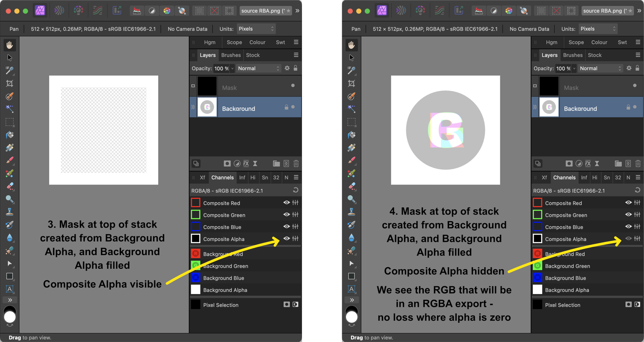Open Normal blend mode dropdown in left window
This screenshot has height=342, width=644.
pyautogui.click(x=259, y=68)
